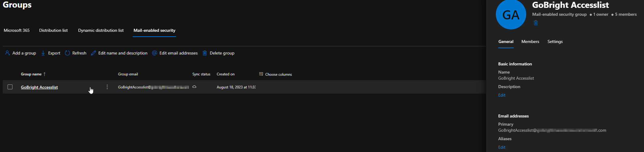The height and width of the screenshot is (152, 644).
Task: Open the Settings tab in details panel
Action: pyautogui.click(x=555, y=41)
